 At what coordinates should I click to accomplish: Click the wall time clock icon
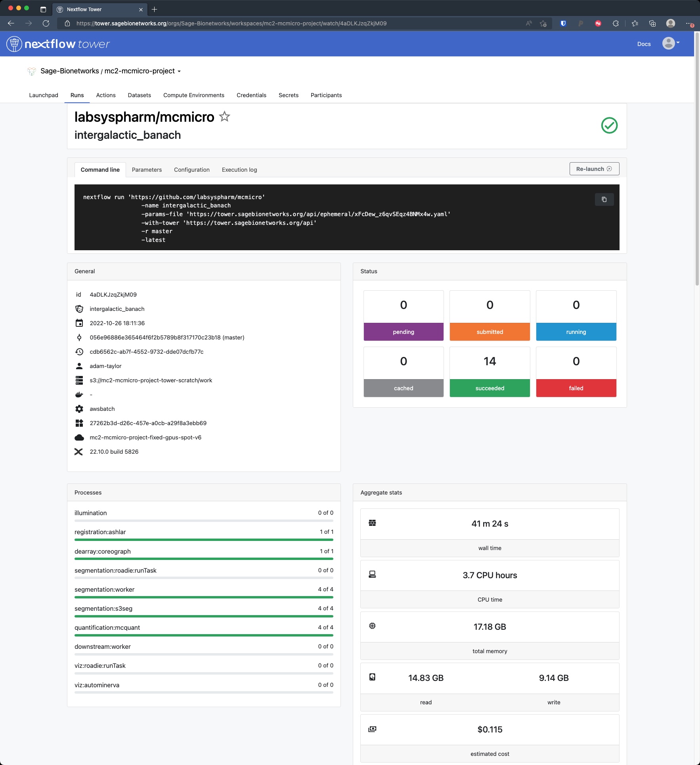[x=372, y=523]
